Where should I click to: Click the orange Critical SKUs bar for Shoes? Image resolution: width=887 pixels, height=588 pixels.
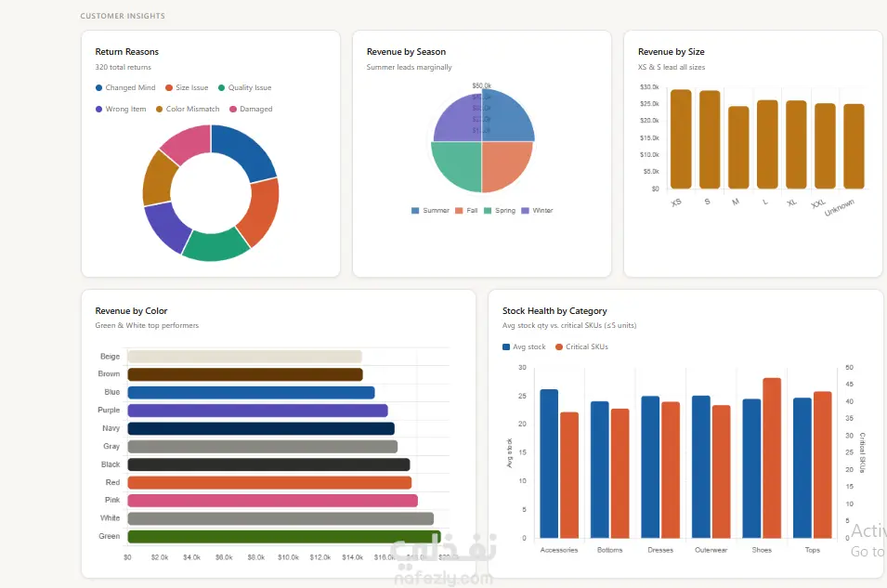coord(772,458)
